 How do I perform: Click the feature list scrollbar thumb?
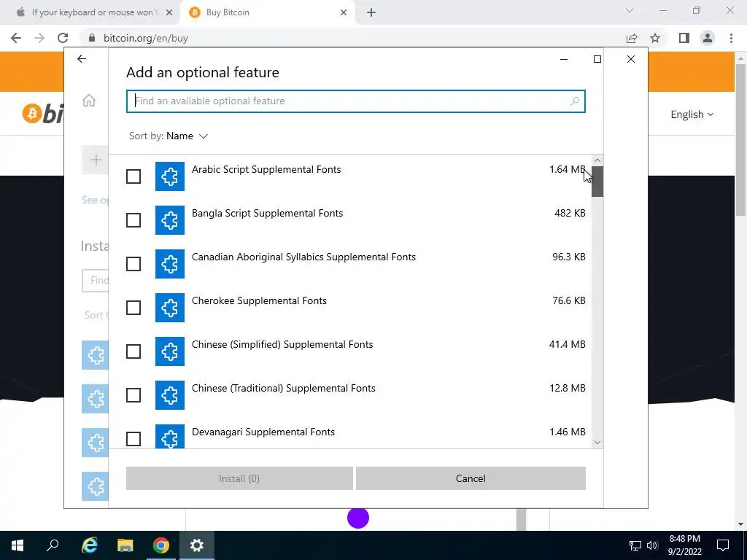click(597, 182)
